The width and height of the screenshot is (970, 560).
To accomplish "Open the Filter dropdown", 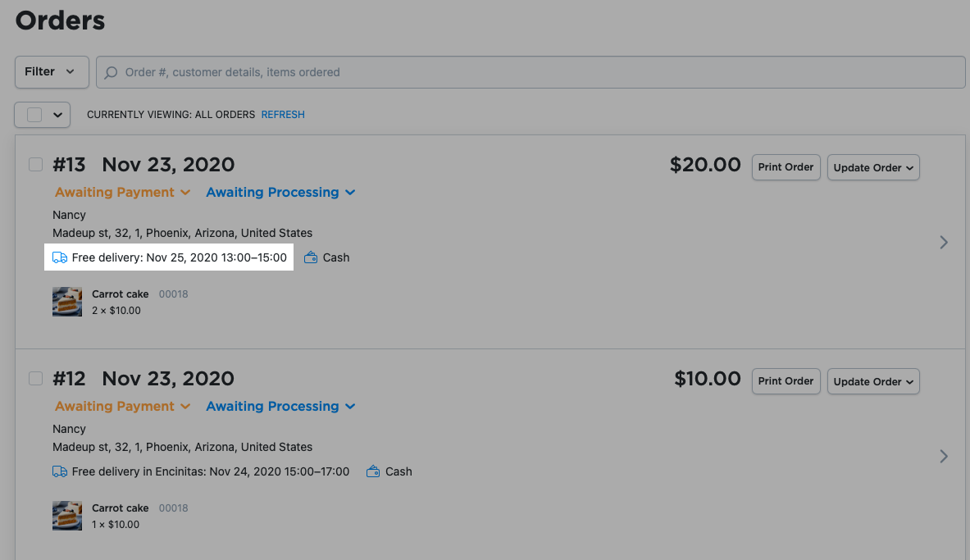I will 51,72.
